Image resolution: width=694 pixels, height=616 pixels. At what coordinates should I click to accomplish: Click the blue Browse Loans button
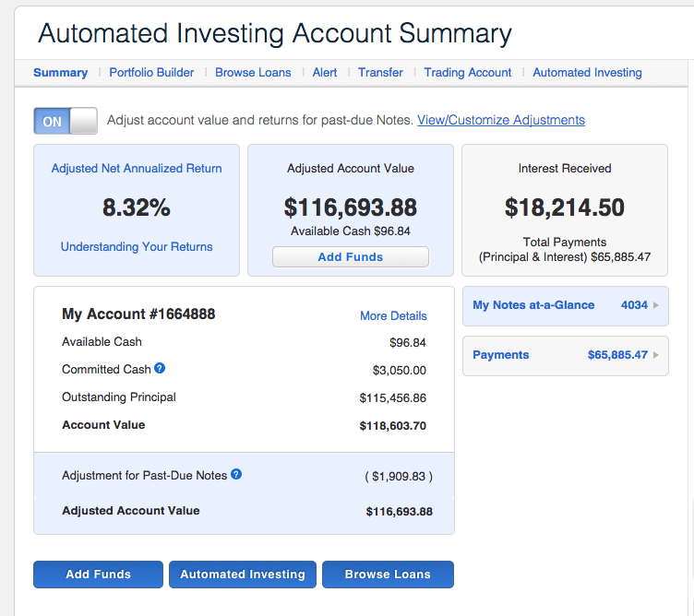(x=388, y=575)
